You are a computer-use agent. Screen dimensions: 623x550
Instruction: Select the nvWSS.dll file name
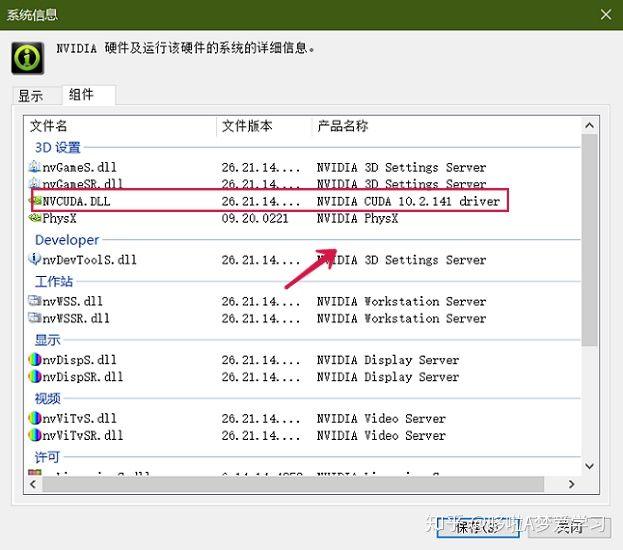coord(72,301)
